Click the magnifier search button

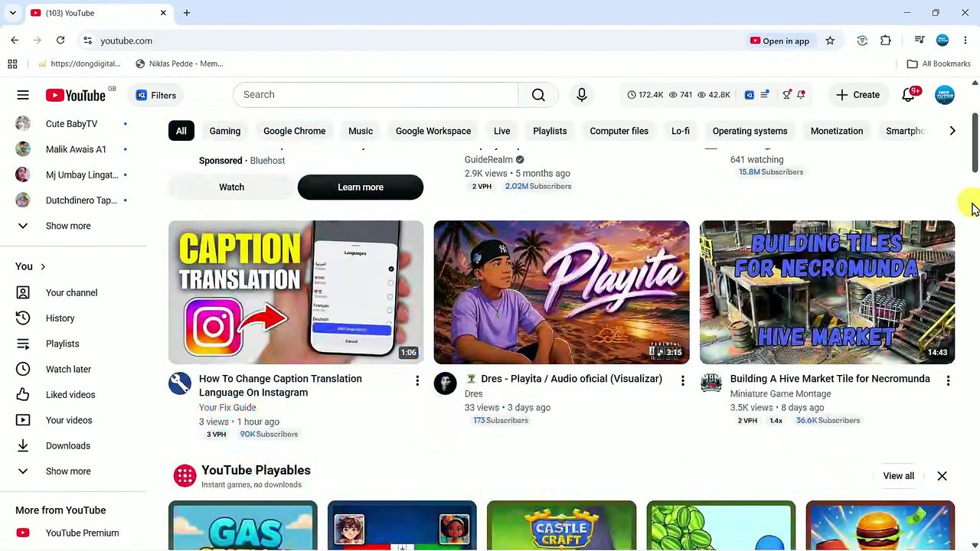pyautogui.click(x=538, y=95)
